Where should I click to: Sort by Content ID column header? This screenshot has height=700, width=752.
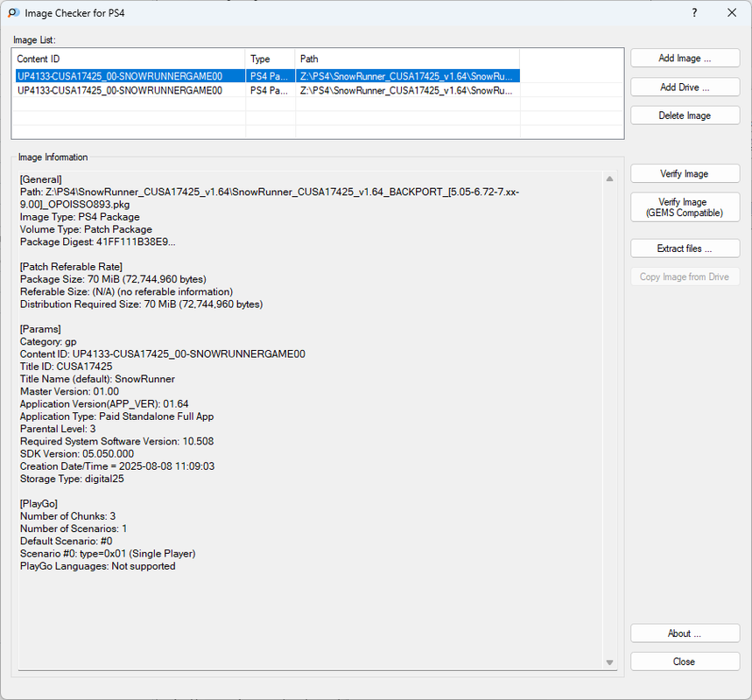tap(129, 59)
